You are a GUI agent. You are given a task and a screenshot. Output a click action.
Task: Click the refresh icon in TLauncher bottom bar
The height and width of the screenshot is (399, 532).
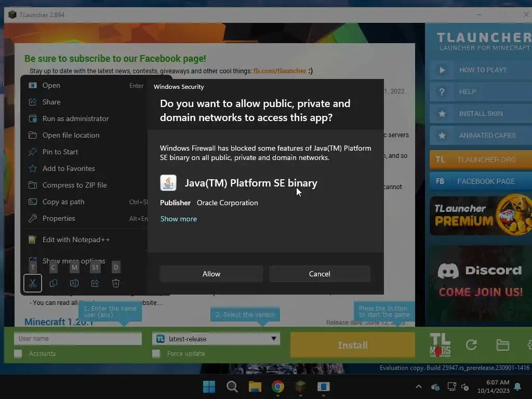(x=471, y=345)
